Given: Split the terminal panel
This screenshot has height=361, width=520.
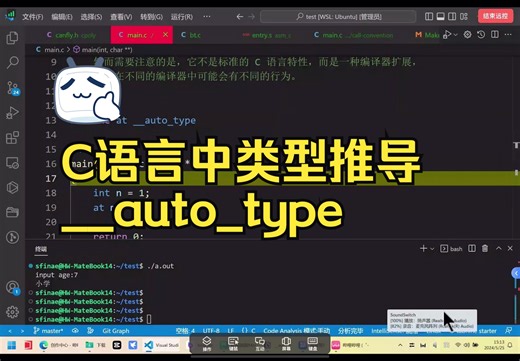Looking at the screenshot, I should click(472, 248).
